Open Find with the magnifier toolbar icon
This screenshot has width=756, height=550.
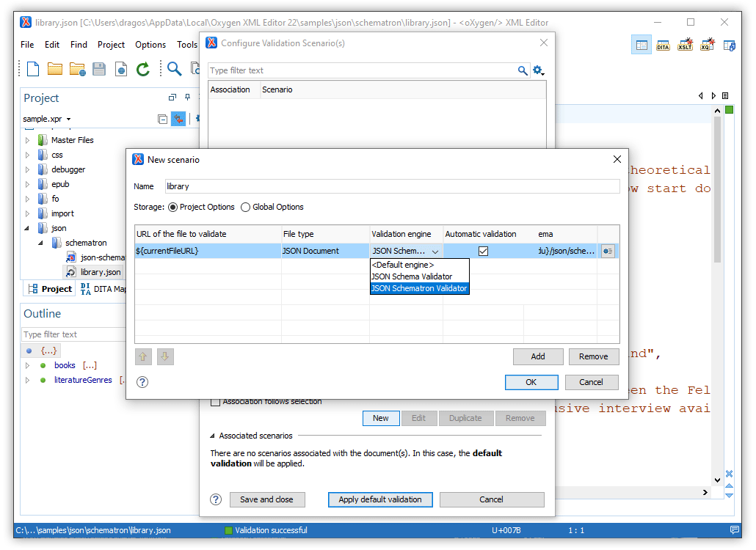click(174, 69)
